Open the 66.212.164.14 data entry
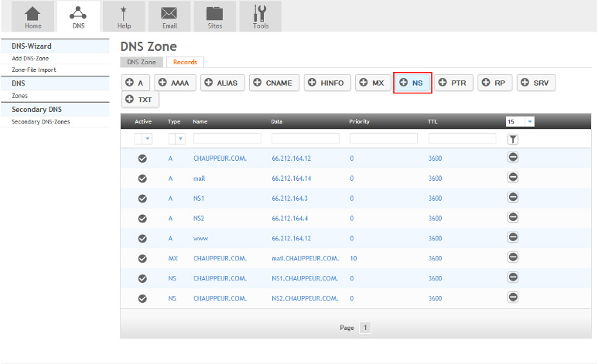The height and width of the screenshot is (364, 598). [x=292, y=179]
